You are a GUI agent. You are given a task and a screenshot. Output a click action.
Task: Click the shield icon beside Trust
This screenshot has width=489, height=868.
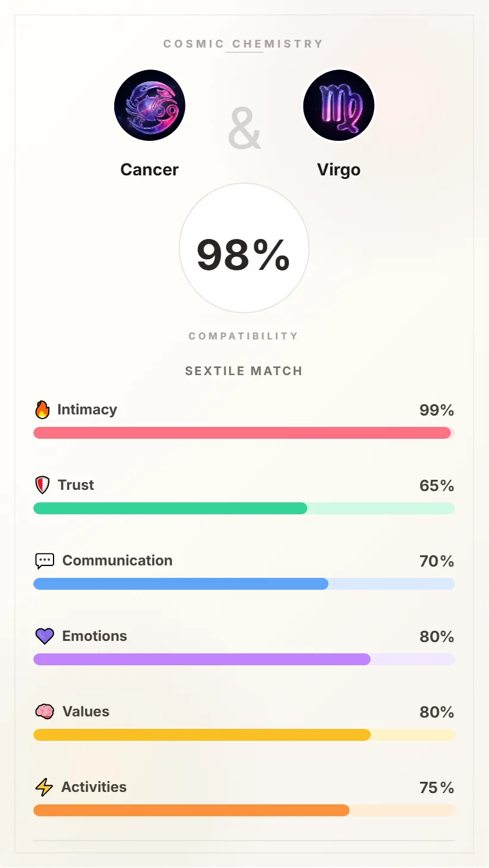42,485
